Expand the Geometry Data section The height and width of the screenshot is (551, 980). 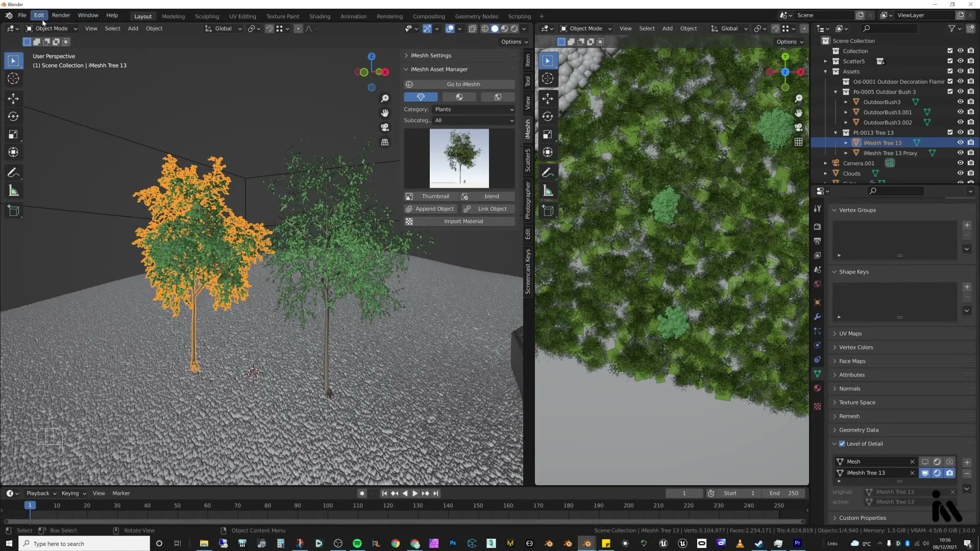click(x=859, y=430)
